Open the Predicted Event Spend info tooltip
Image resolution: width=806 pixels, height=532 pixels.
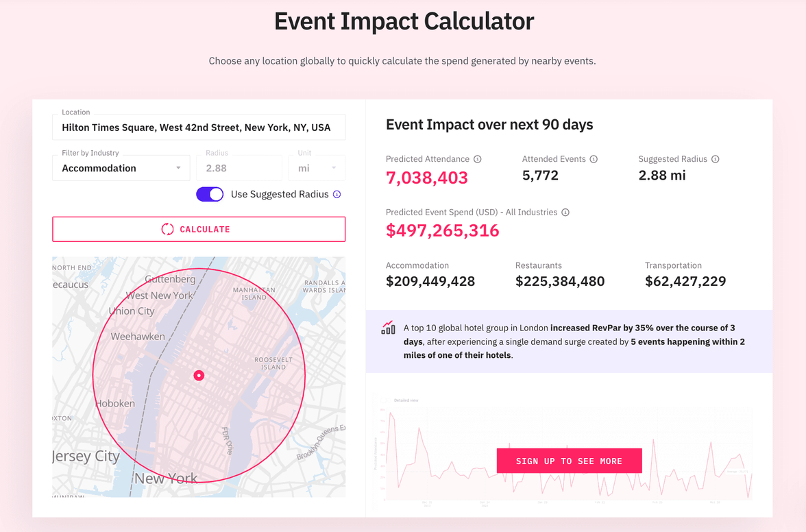coord(565,212)
